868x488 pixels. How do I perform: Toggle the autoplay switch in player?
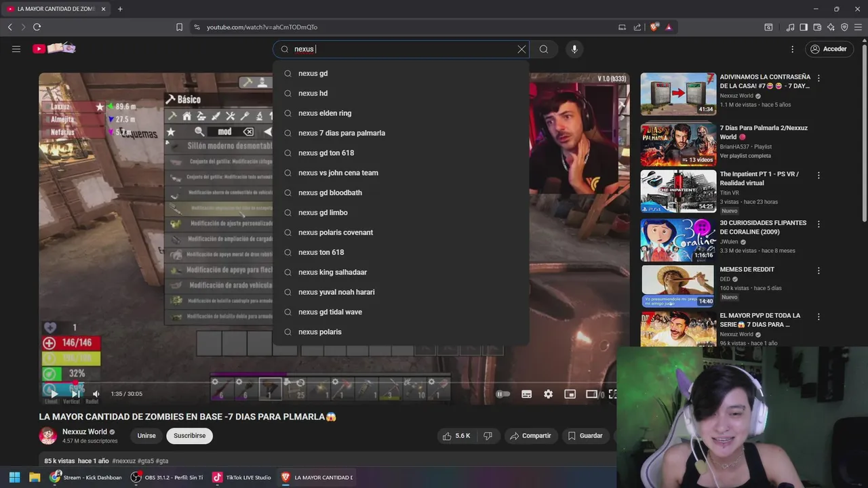(x=502, y=394)
